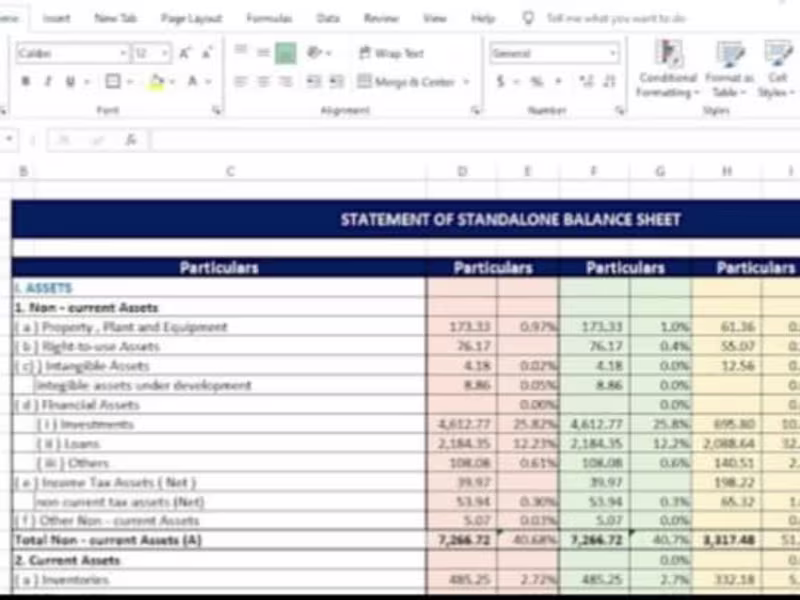Select column D header
800x600 pixels.
click(462, 171)
